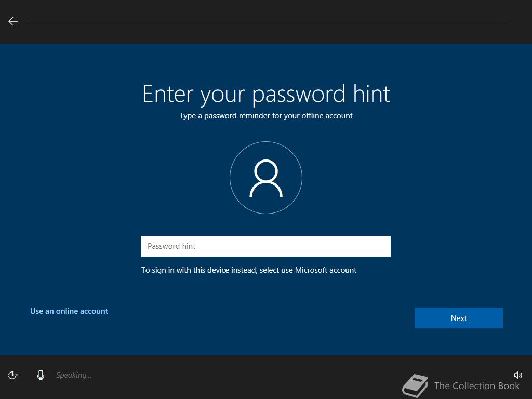The height and width of the screenshot is (399, 532).
Task: Toggle the Cortana microphone icon
Action: click(x=41, y=375)
